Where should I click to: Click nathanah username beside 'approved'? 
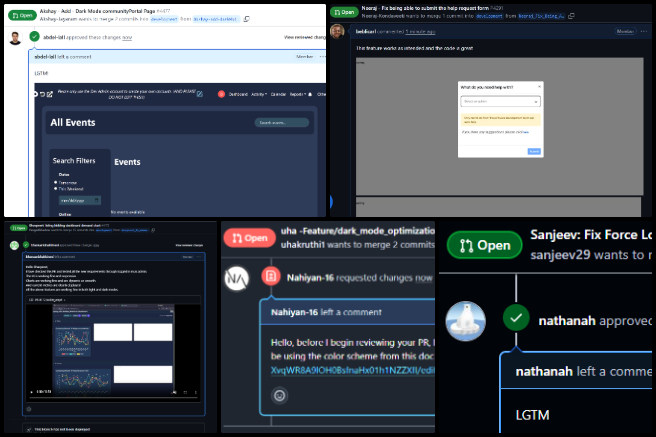pos(567,321)
